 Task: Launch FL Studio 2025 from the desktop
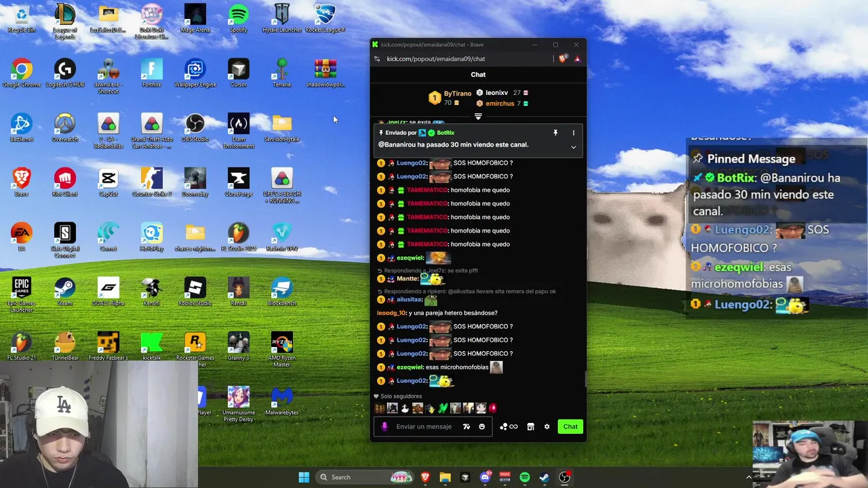239,237
